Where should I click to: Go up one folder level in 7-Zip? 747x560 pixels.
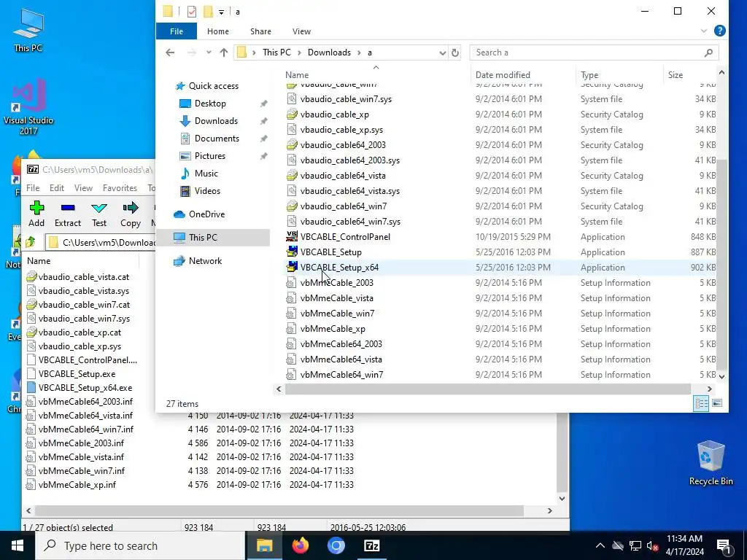(x=31, y=242)
